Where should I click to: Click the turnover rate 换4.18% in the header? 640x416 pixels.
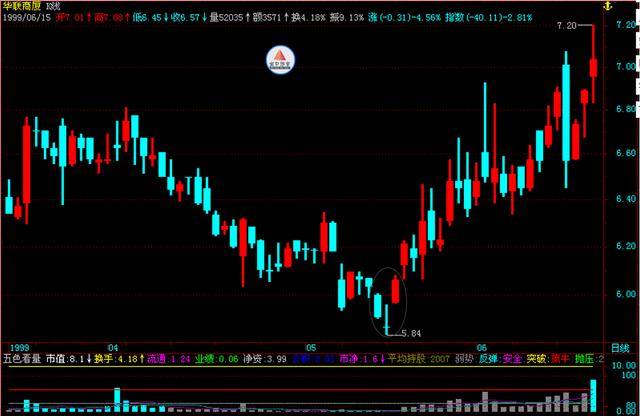pyautogui.click(x=308, y=18)
